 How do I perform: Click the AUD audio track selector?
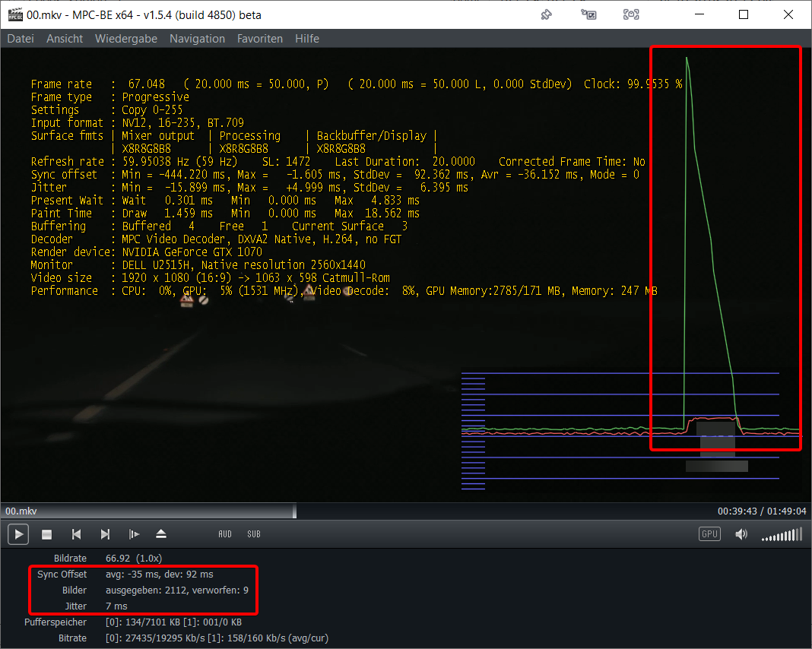coord(225,534)
